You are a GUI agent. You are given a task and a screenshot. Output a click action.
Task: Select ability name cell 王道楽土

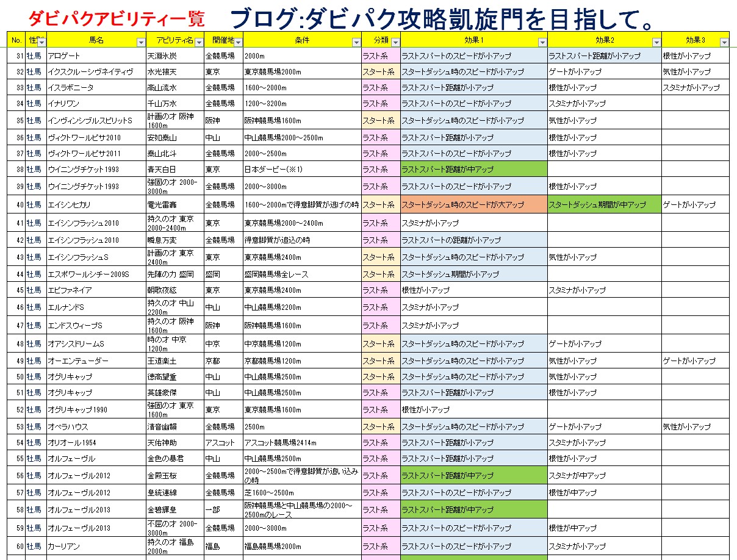click(x=175, y=361)
